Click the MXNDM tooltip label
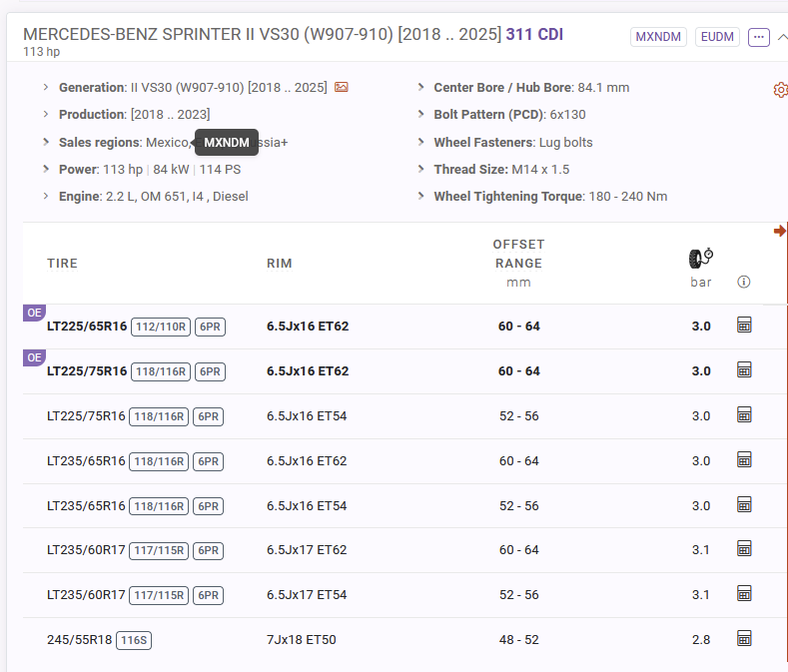788x672 pixels. tap(226, 142)
